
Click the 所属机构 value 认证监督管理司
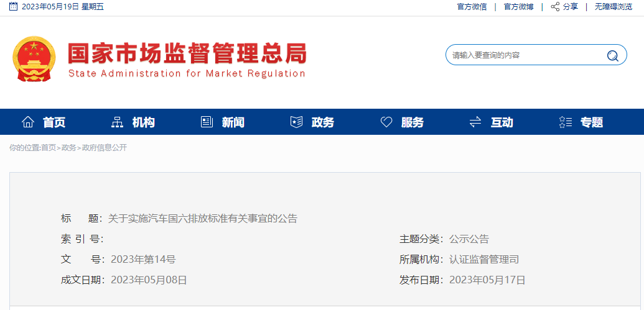tap(484, 260)
